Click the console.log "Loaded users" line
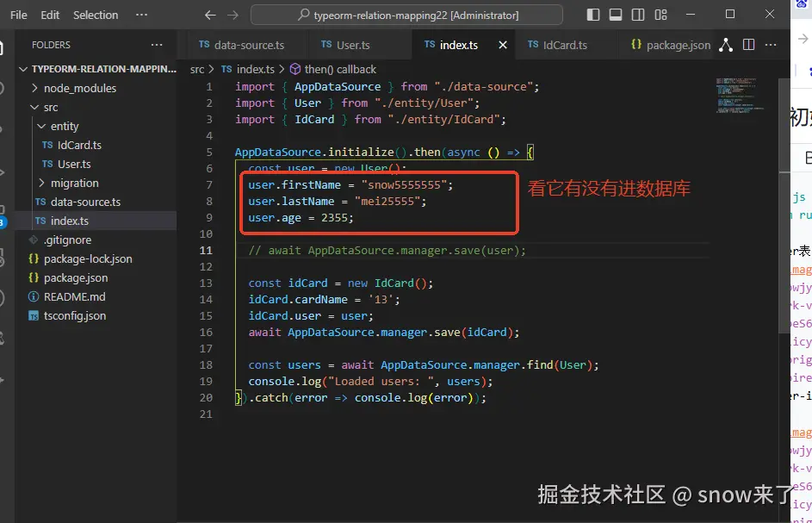This screenshot has width=812, height=523. pyautogui.click(x=370, y=382)
